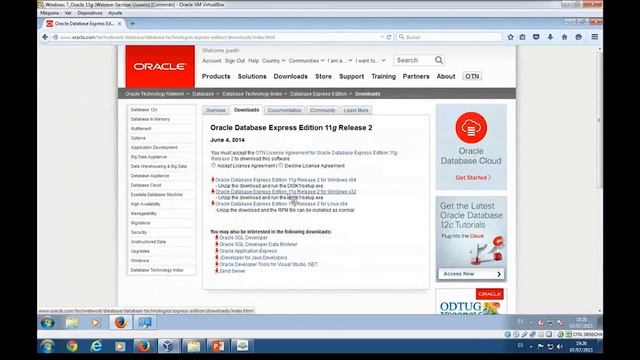
Task: Open Downloads in Oracle navigation
Action: [x=291, y=76]
